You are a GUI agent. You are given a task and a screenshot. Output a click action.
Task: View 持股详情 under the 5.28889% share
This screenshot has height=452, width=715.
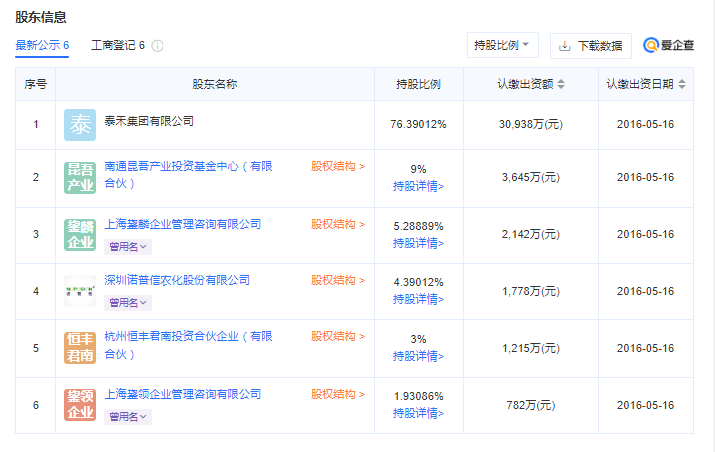pyautogui.click(x=419, y=243)
